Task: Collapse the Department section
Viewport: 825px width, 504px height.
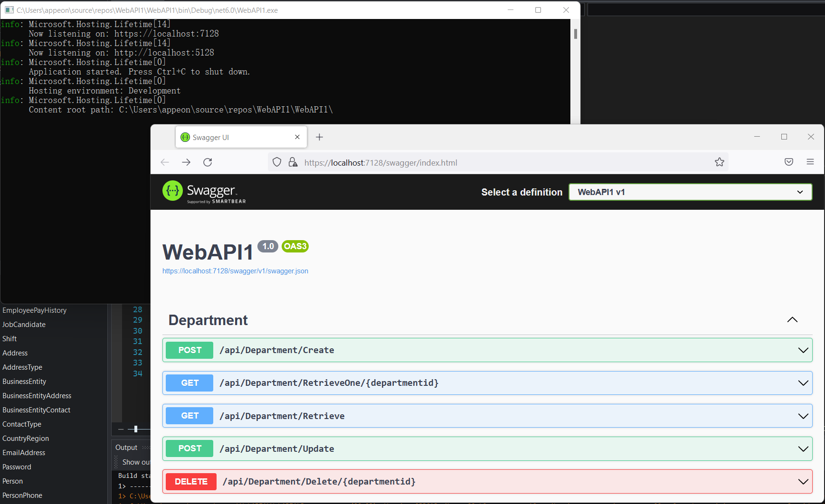Action: point(792,320)
